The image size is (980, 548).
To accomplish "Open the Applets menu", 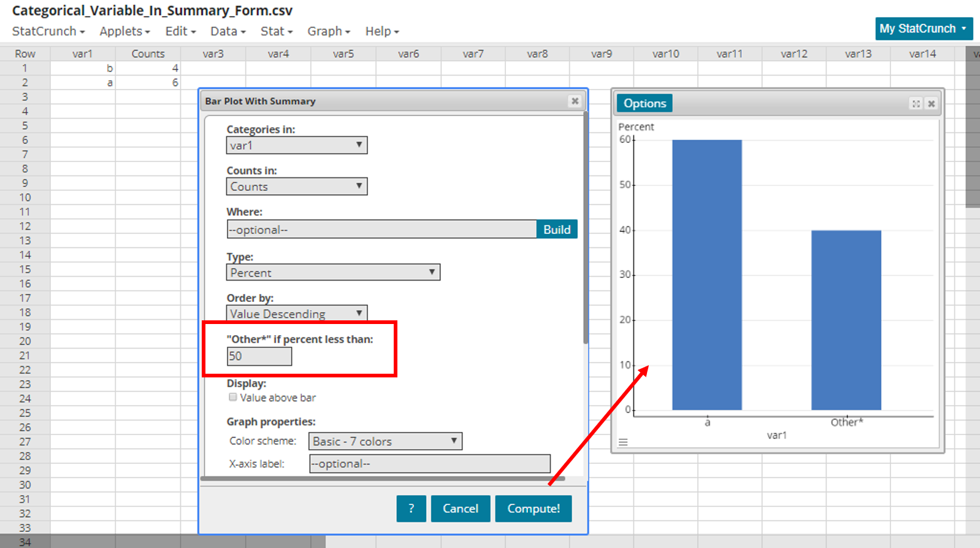I will (124, 31).
